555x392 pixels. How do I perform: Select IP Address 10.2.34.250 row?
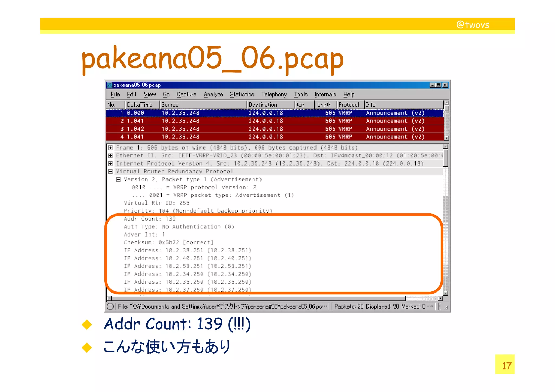coord(188,274)
